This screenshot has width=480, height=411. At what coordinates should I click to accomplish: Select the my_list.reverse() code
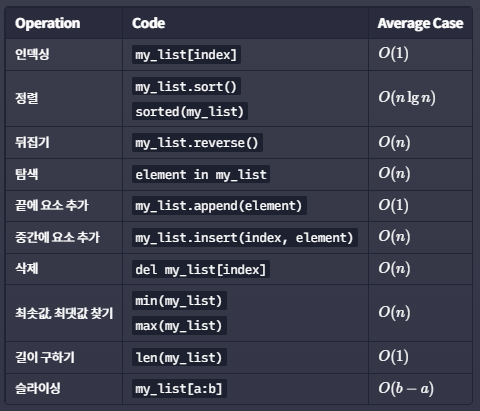click(197, 143)
